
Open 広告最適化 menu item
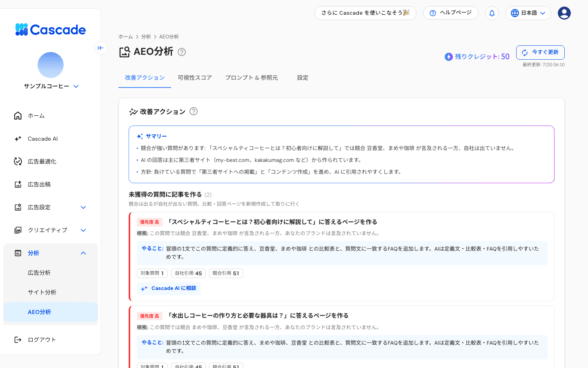[x=51, y=162]
